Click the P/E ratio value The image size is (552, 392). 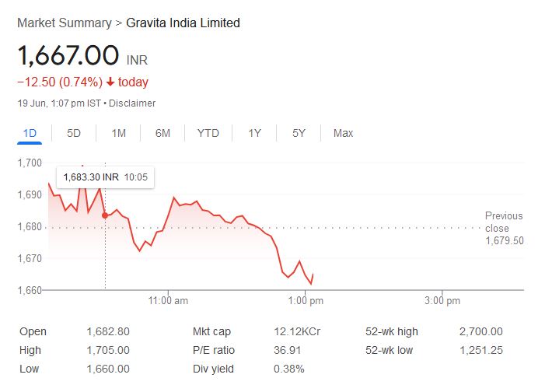(x=288, y=350)
